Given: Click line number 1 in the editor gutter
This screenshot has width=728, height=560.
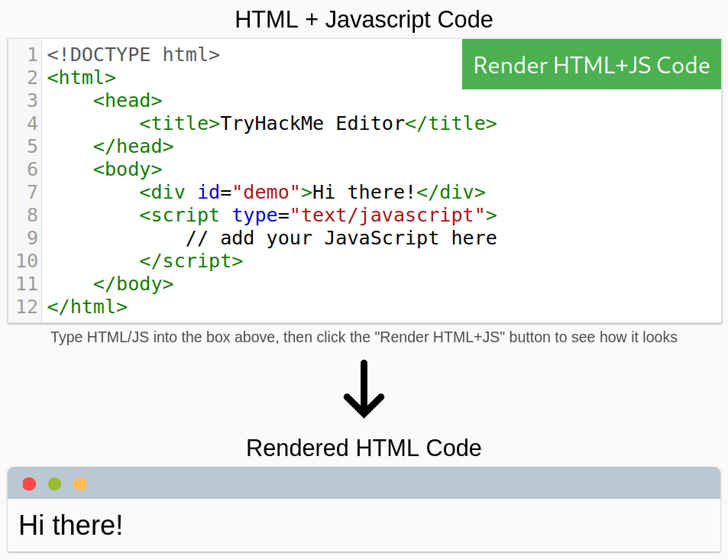Looking at the screenshot, I should coord(31,54).
